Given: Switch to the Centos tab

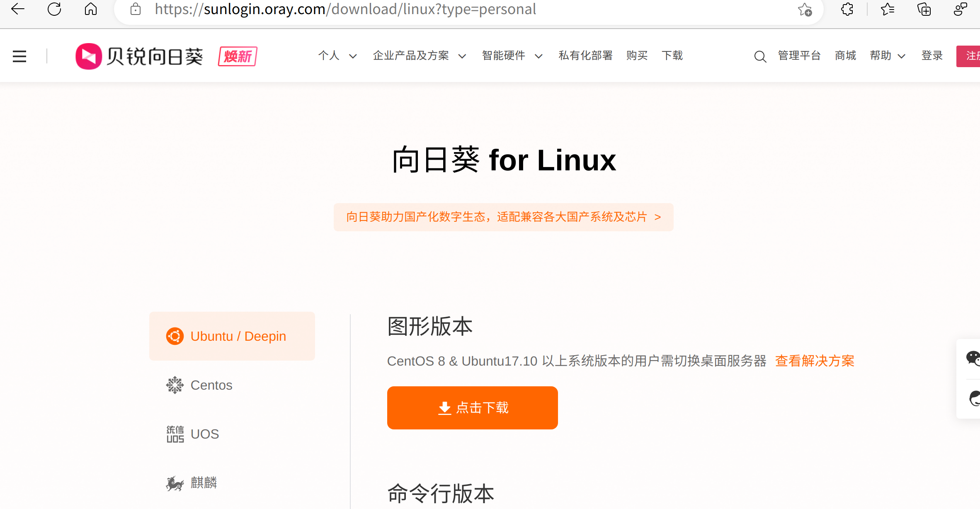Looking at the screenshot, I should tap(211, 385).
